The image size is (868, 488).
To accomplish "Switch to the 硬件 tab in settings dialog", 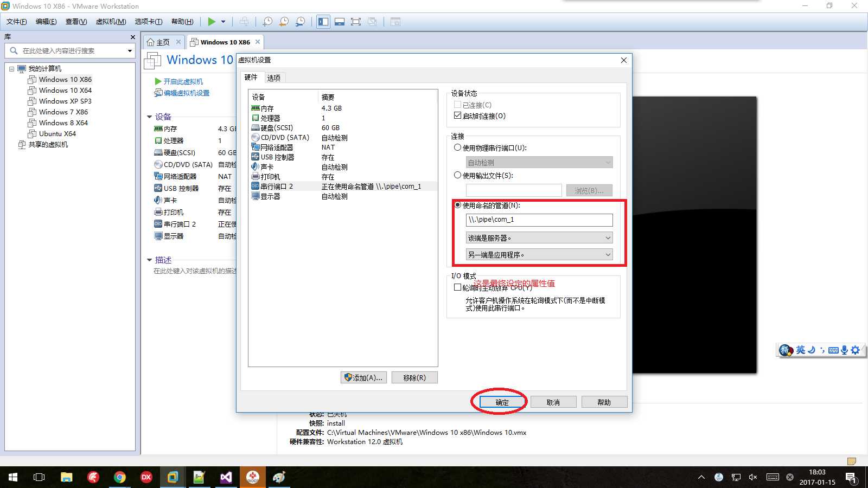I will (251, 78).
